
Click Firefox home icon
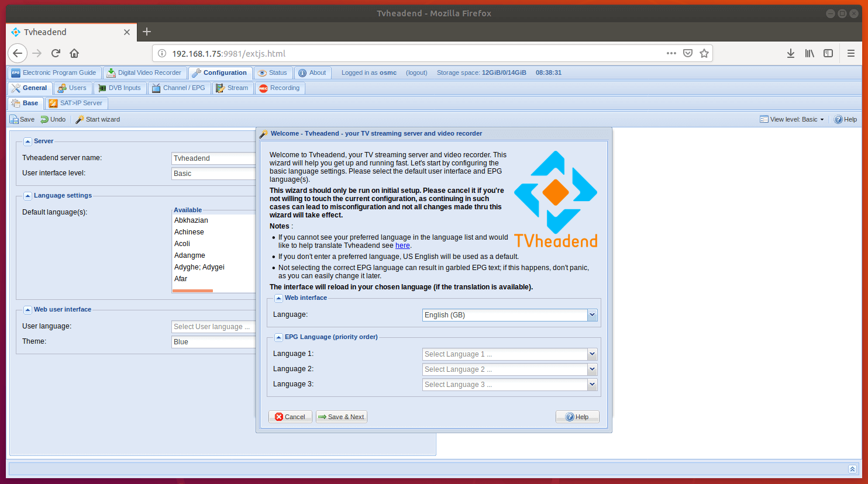[x=74, y=53]
